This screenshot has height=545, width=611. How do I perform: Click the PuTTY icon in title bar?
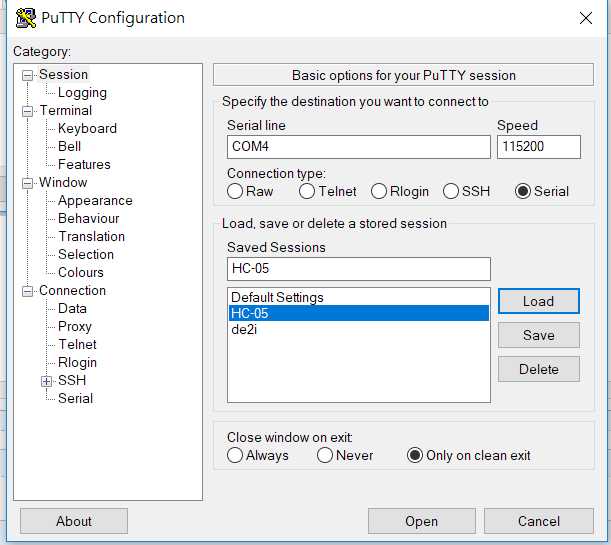point(26,18)
